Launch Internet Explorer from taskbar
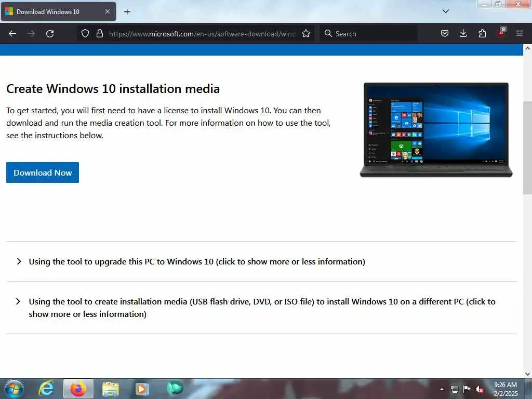Screen dimensions: 532x399 46,389
